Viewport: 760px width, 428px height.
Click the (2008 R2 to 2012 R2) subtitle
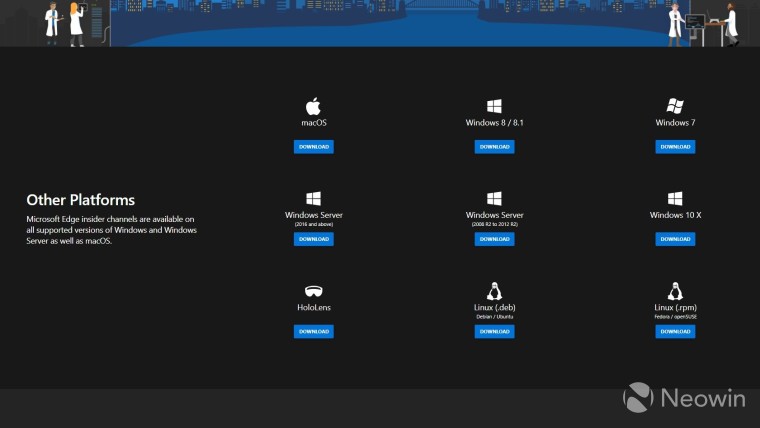[494, 224]
